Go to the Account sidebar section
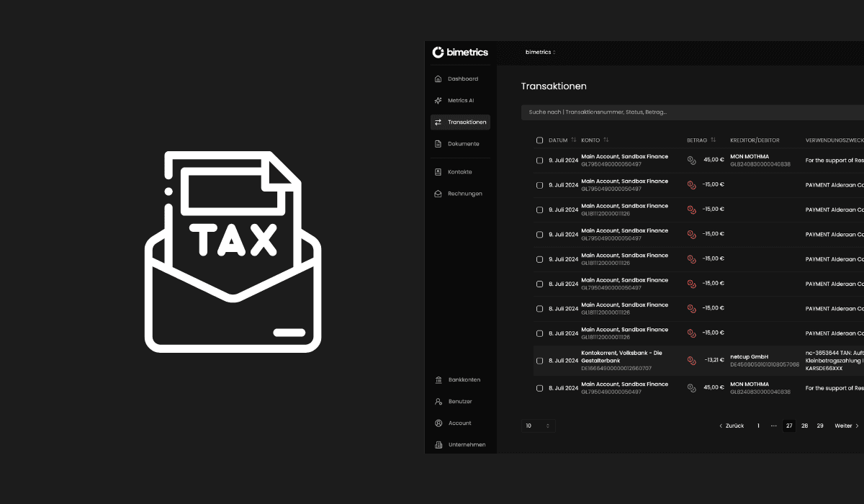864x504 pixels. click(x=459, y=423)
